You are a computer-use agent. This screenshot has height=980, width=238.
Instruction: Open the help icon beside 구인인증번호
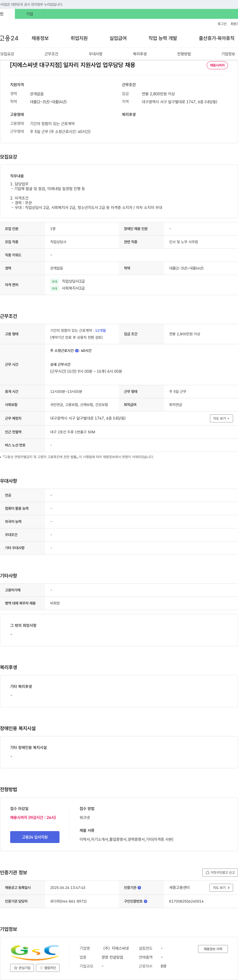(146, 901)
